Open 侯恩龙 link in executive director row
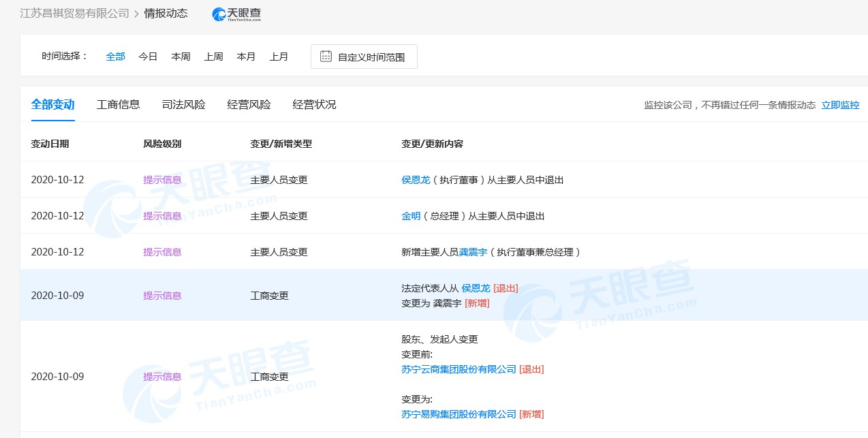 [x=416, y=180]
